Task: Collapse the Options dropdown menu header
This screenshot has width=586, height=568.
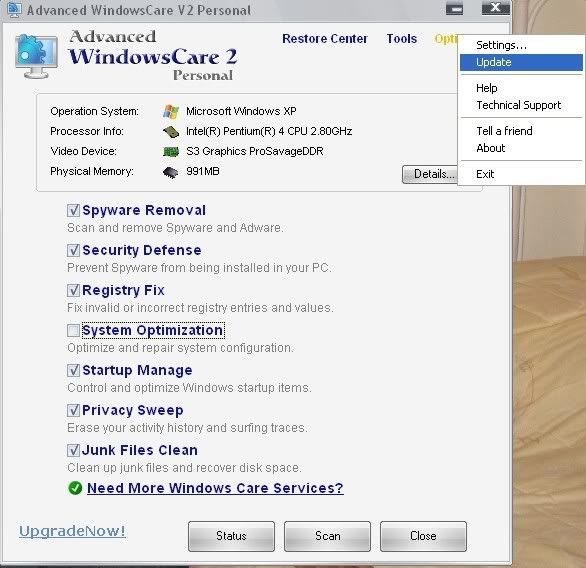Action: tap(446, 39)
